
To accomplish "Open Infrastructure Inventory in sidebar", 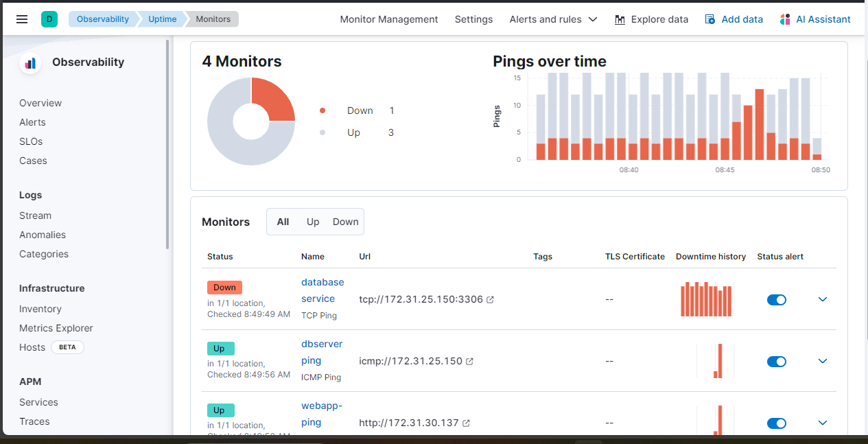I will click(x=40, y=309).
